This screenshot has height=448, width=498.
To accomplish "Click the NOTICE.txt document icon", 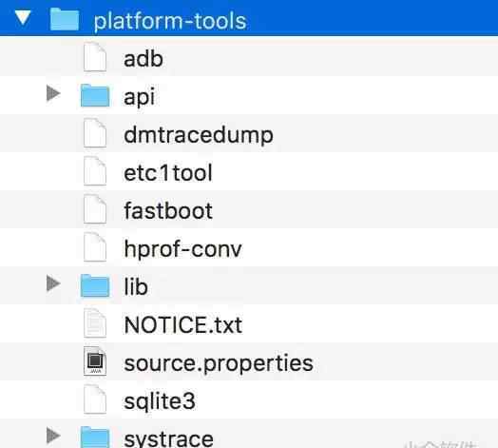I will point(95,323).
